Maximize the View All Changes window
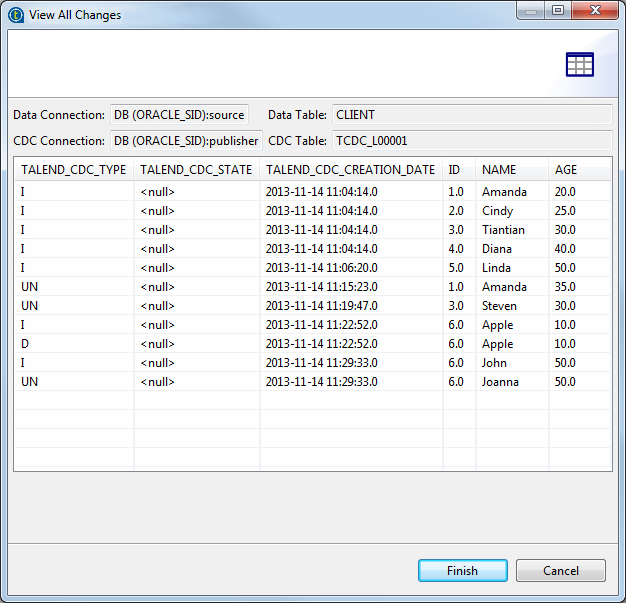The image size is (626, 603). click(557, 13)
